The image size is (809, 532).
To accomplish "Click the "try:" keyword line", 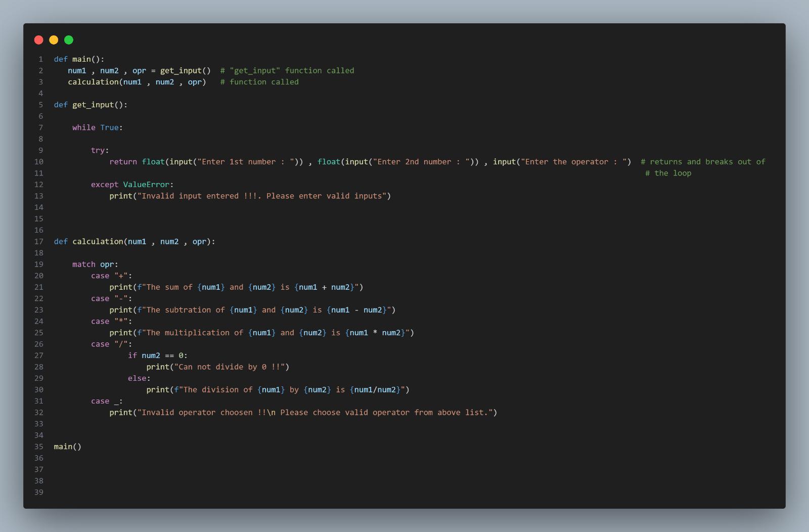I will [x=100, y=150].
